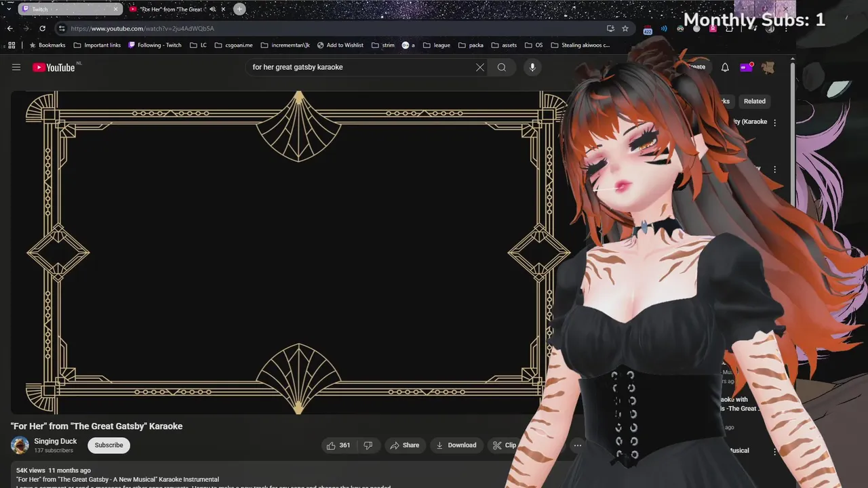Bookmark this page with the star
Image resolution: width=868 pixels, height=488 pixels.
(x=625, y=28)
